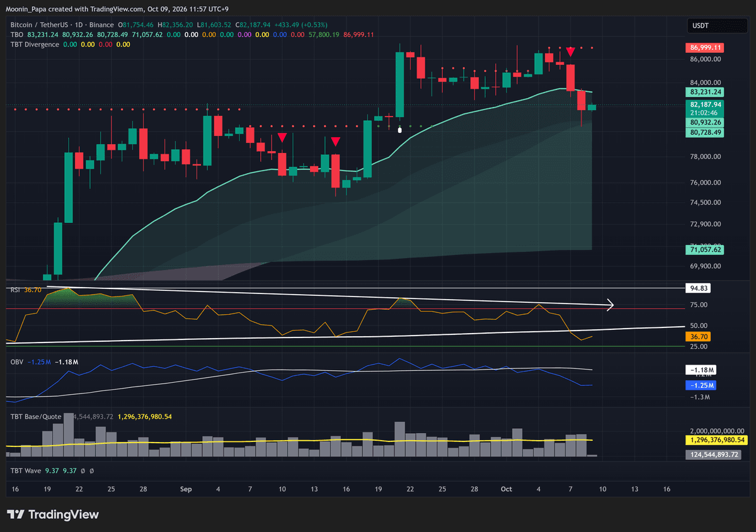Click the TBO indicator legend name
This screenshot has width=756, height=532.
[16, 35]
